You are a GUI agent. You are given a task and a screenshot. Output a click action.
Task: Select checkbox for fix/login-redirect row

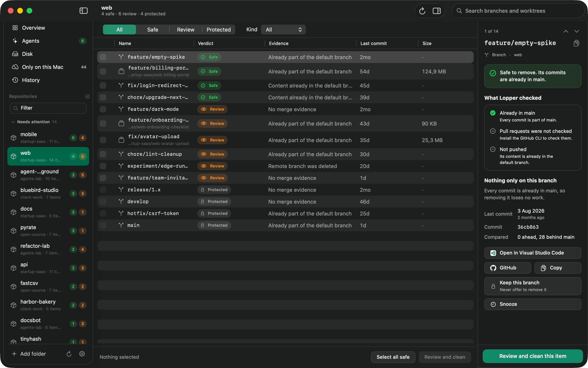click(x=103, y=86)
